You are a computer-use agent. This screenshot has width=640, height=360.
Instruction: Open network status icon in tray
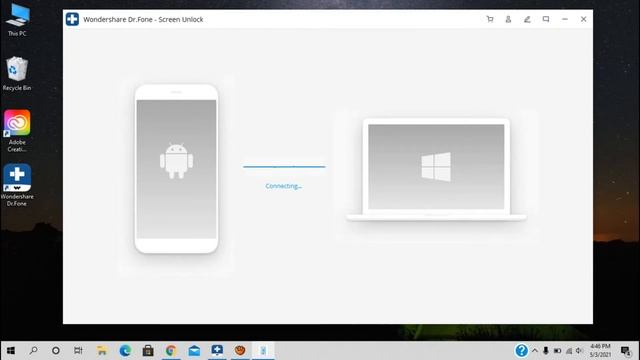click(569, 351)
